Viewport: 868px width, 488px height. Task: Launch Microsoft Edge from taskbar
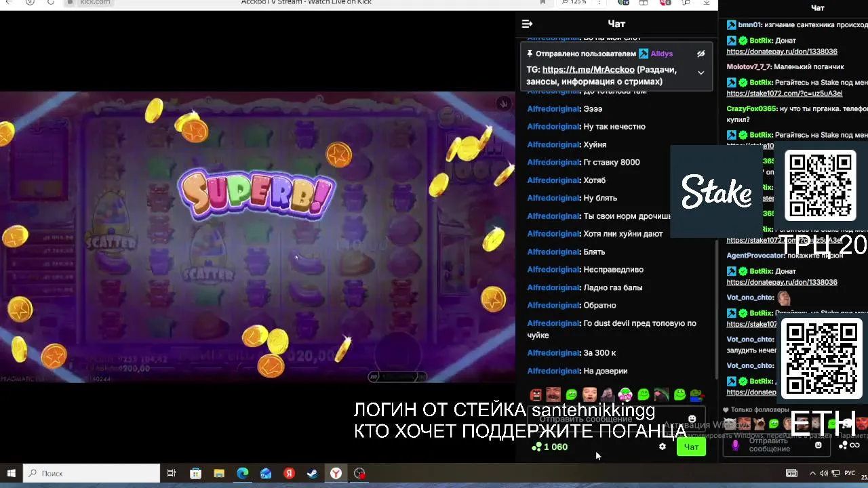tap(242, 473)
